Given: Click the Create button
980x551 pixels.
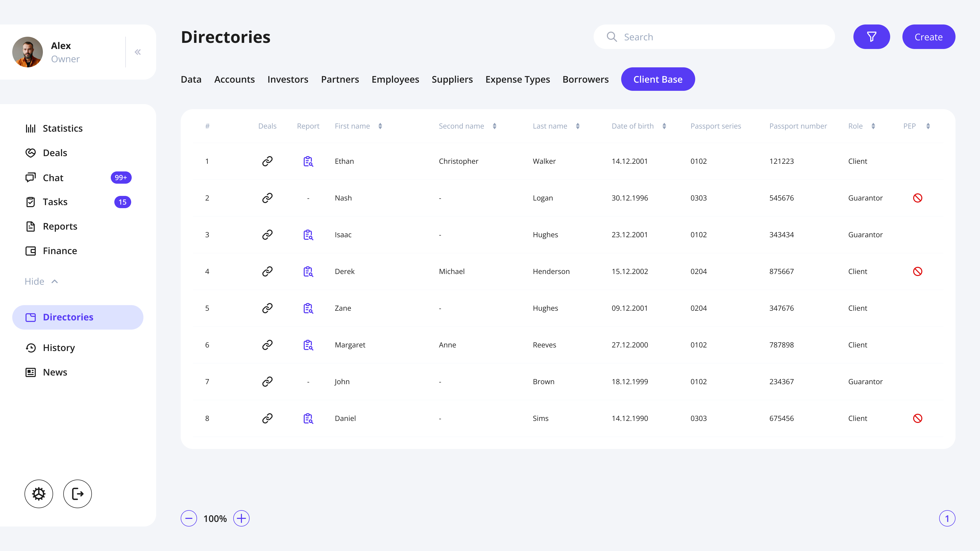Looking at the screenshot, I should coord(928,37).
